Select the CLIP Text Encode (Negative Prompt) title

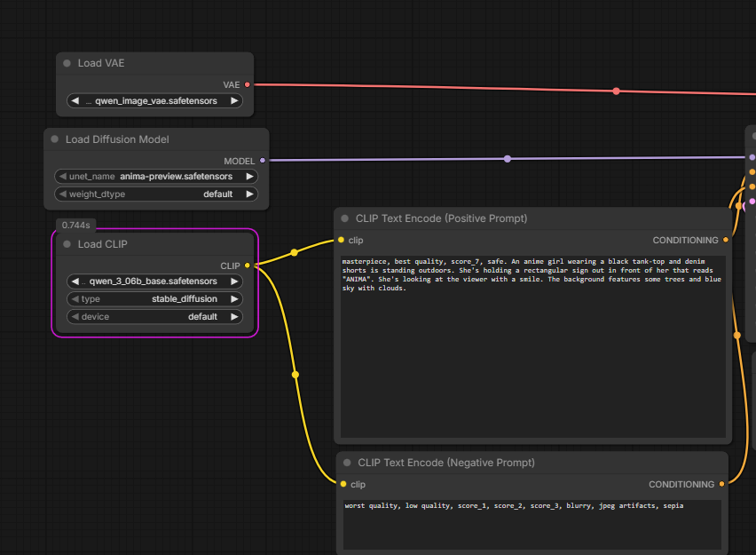446,463
